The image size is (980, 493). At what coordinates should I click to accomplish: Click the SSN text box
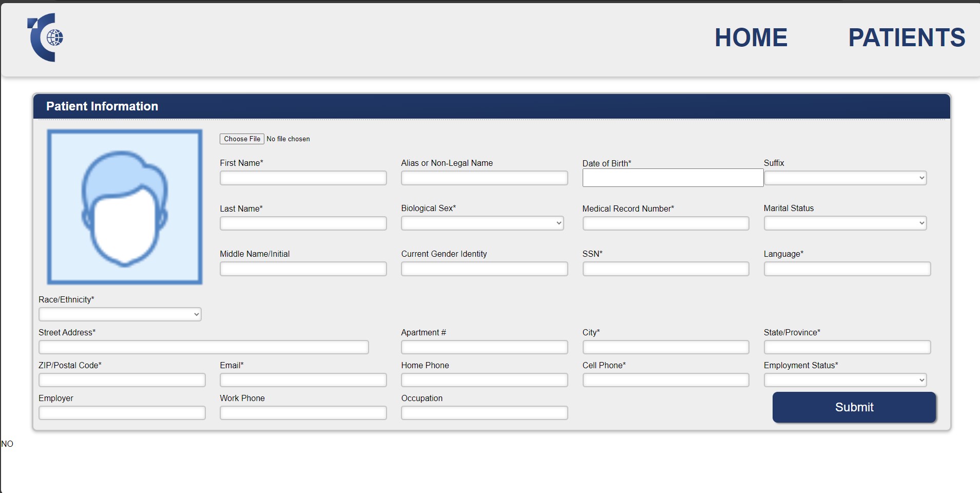(665, 269)
